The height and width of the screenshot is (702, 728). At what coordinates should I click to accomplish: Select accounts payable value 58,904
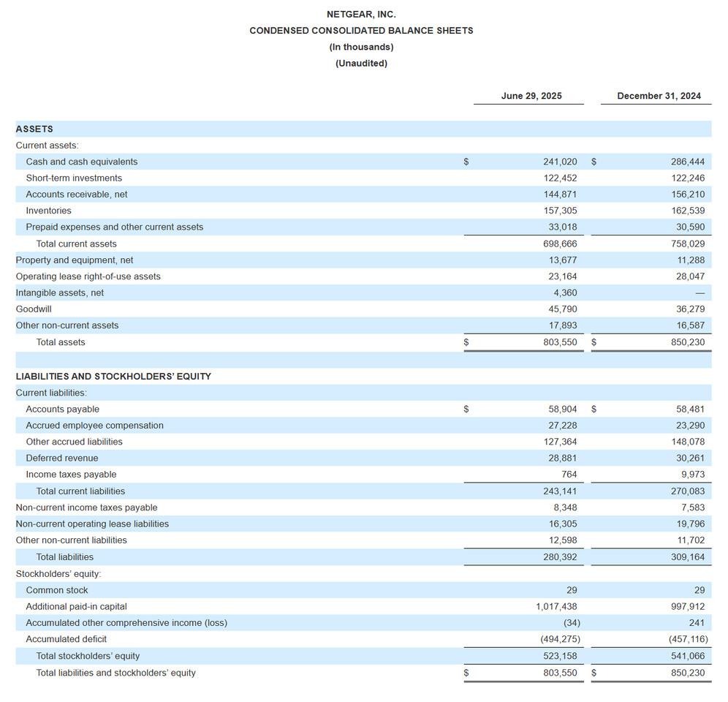563,409
